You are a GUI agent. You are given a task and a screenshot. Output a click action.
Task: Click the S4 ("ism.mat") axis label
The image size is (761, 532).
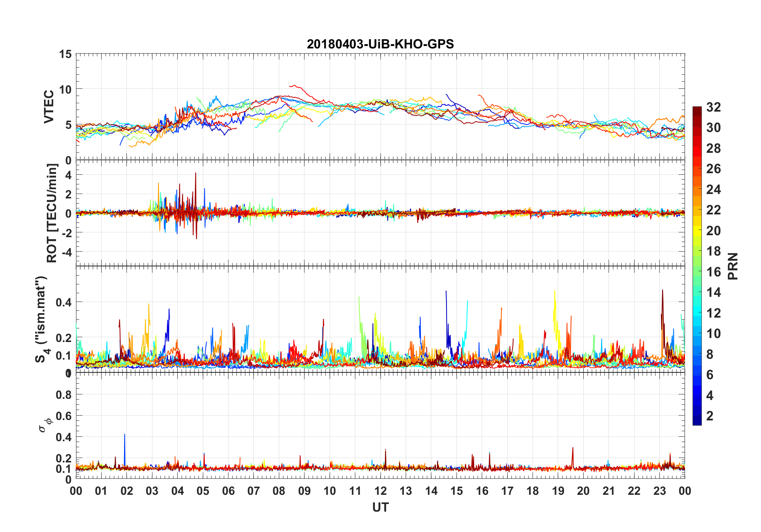tap(42, 319)
